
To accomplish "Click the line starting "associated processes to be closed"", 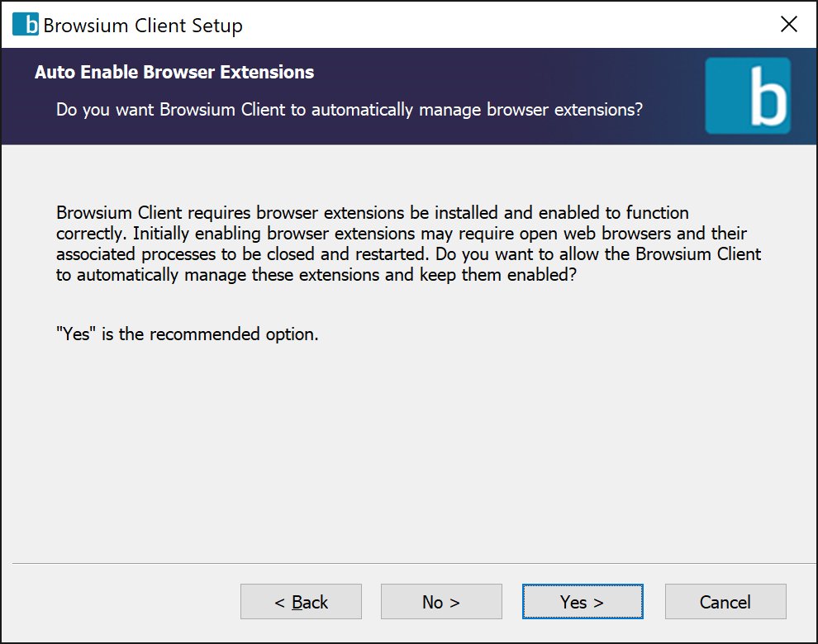I will click(408, 253).
